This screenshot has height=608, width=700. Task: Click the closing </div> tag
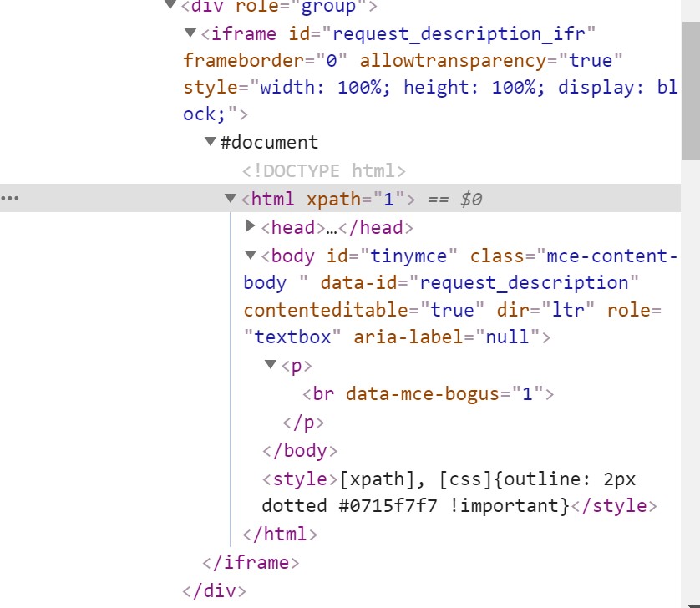click(215, 590)
